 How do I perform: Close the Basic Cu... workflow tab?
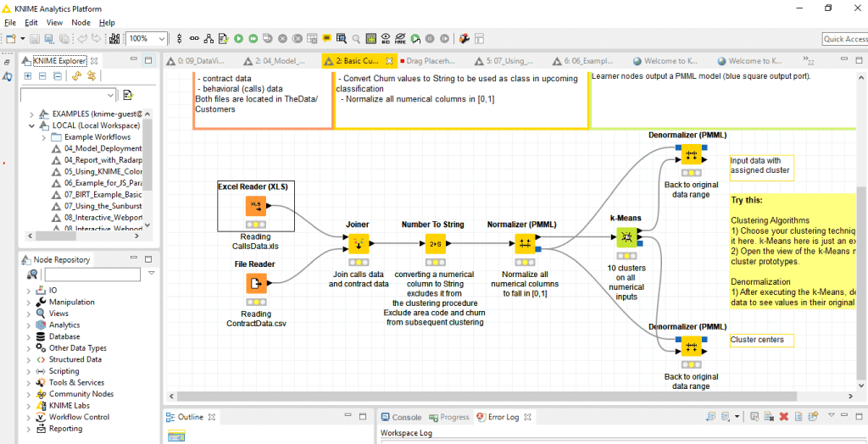coord(389,61)
